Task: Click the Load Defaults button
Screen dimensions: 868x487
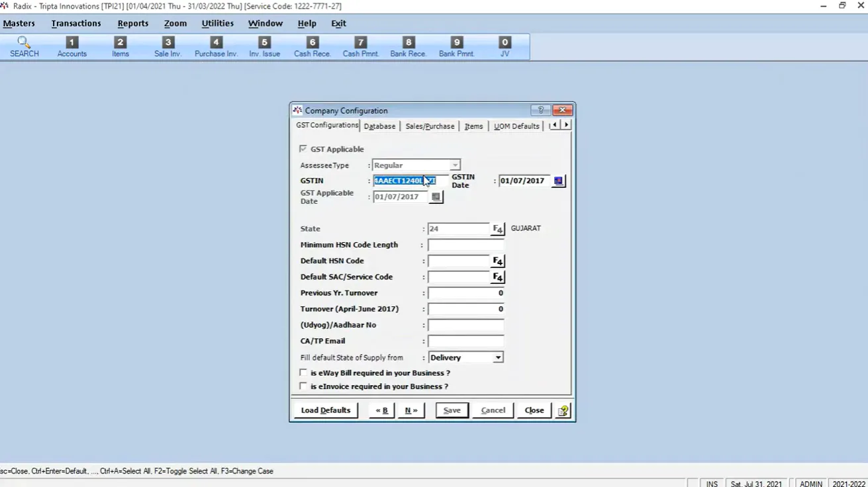Action: 326,410
